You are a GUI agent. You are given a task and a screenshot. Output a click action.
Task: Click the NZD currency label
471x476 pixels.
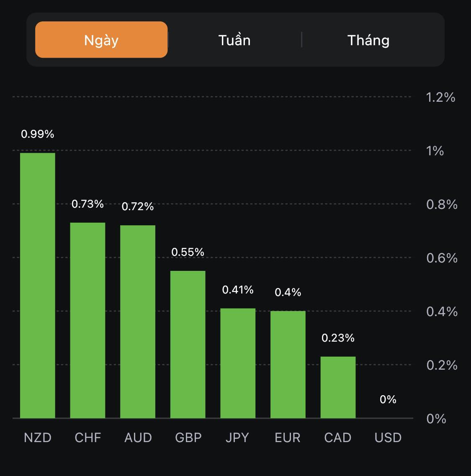(38, 437)
